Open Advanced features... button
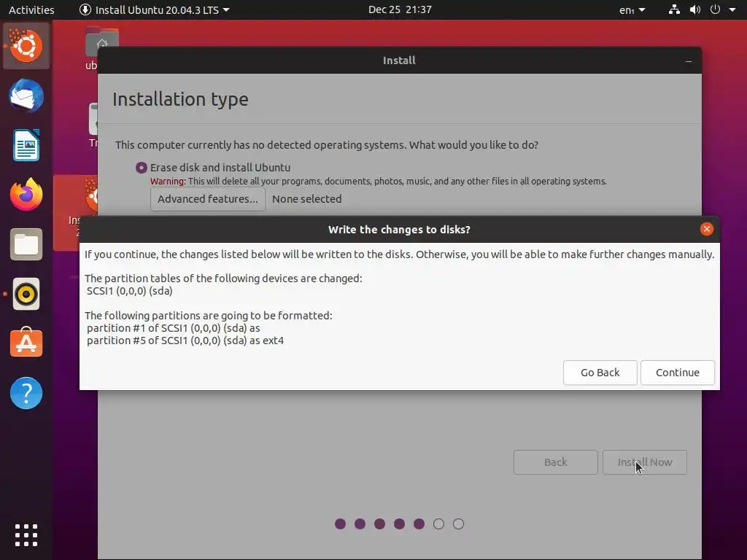Image resolution: width=747 pixels, height=560 pixels. 208,199
